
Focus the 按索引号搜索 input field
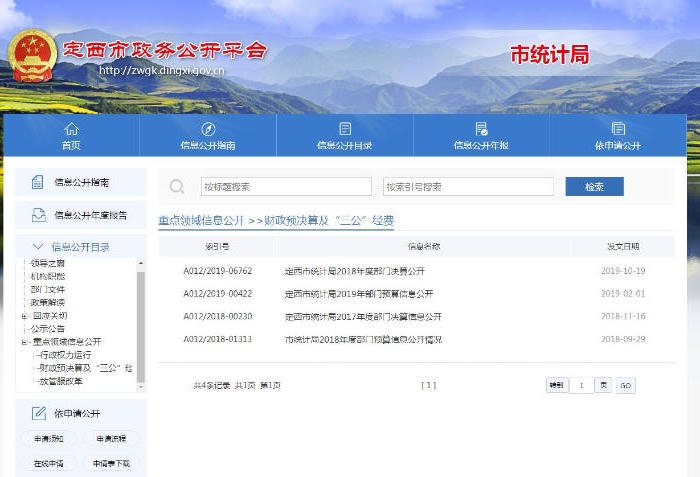pos(468,186)
